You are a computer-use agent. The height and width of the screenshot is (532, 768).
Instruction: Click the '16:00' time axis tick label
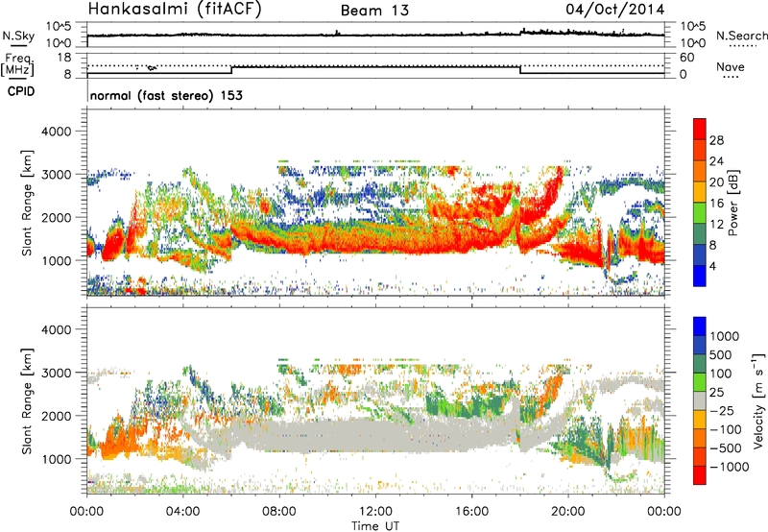pyautogui.click(x=471, y=512)
